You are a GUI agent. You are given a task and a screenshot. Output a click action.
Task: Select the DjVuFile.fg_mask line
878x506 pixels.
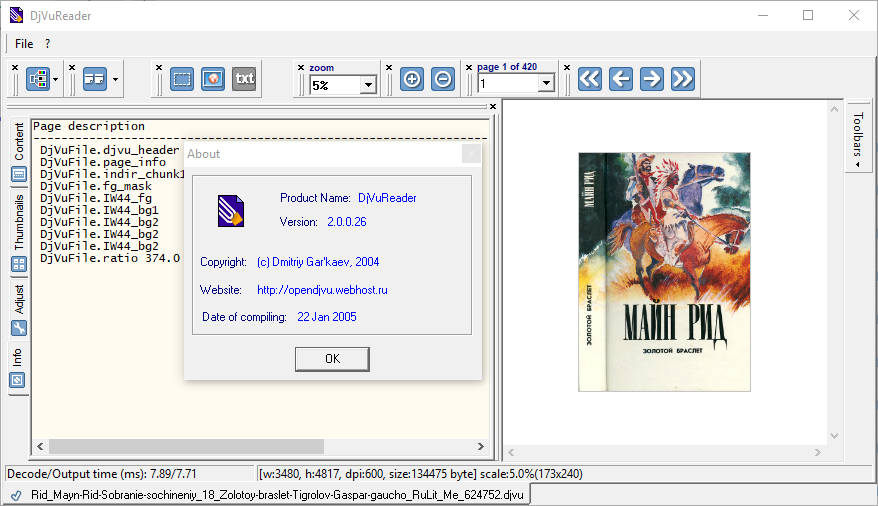(x=96, y=186)
